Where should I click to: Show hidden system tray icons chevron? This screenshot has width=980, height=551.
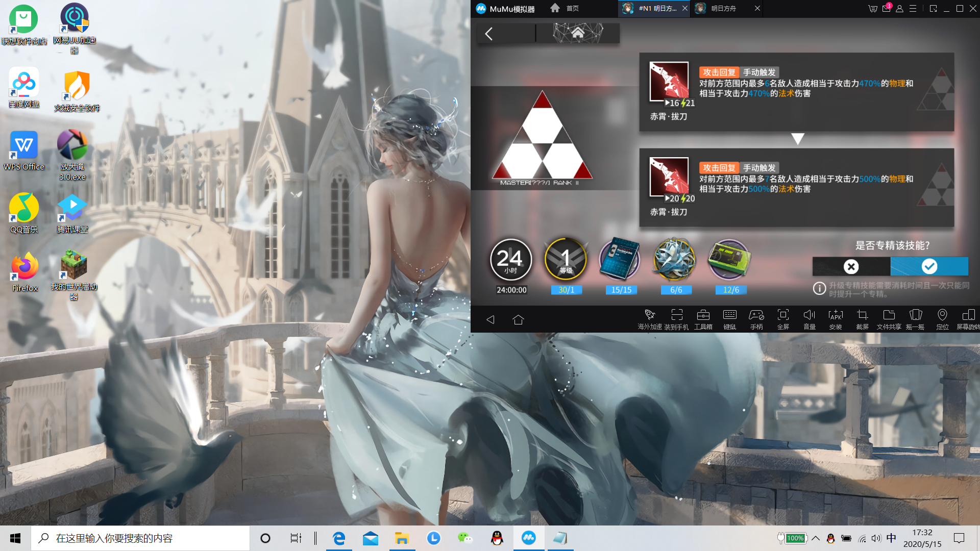coord(816,538)
